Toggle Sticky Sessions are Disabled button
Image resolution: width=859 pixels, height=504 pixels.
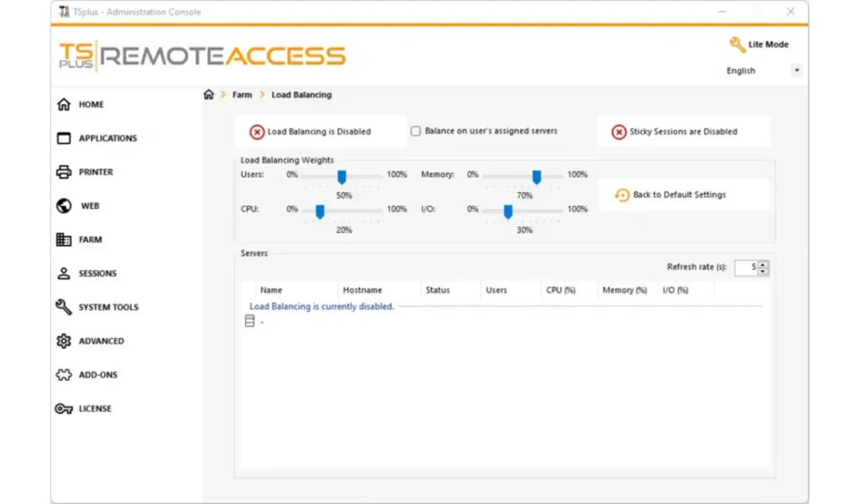(683, 132)
